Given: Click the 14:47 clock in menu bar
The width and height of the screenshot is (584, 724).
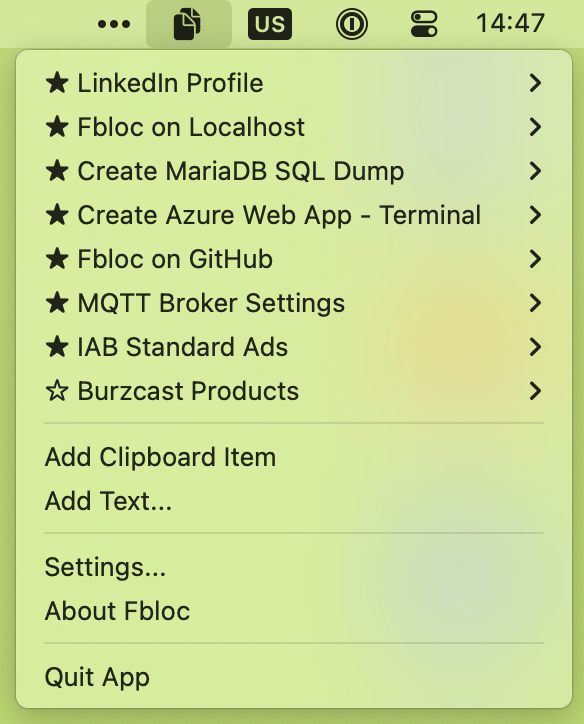Looking at the screenshot, I should (511, 23).
